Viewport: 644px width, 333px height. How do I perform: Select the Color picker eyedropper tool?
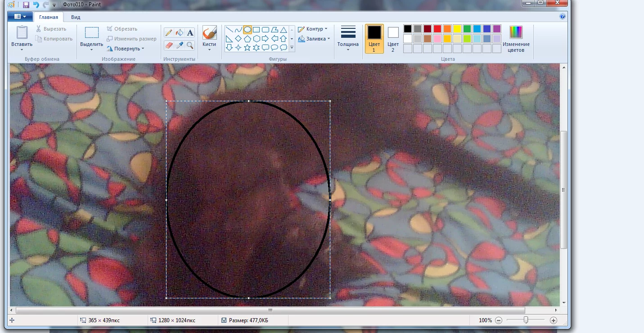click(180, 45)
